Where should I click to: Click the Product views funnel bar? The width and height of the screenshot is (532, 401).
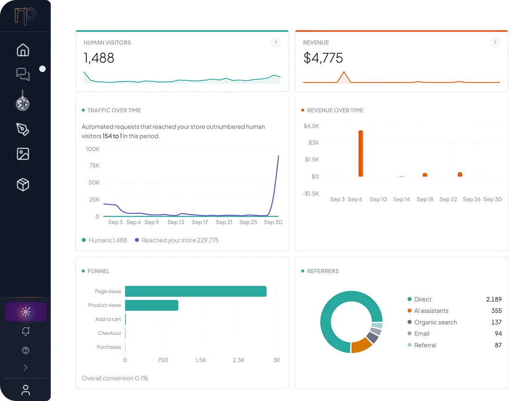[152, 305]
